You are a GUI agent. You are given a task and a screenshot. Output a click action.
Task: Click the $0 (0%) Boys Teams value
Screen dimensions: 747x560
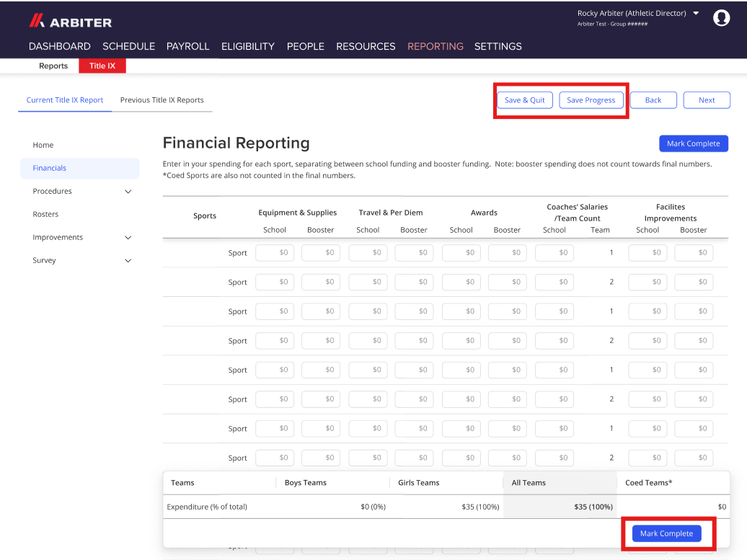[x=373, y=507]
